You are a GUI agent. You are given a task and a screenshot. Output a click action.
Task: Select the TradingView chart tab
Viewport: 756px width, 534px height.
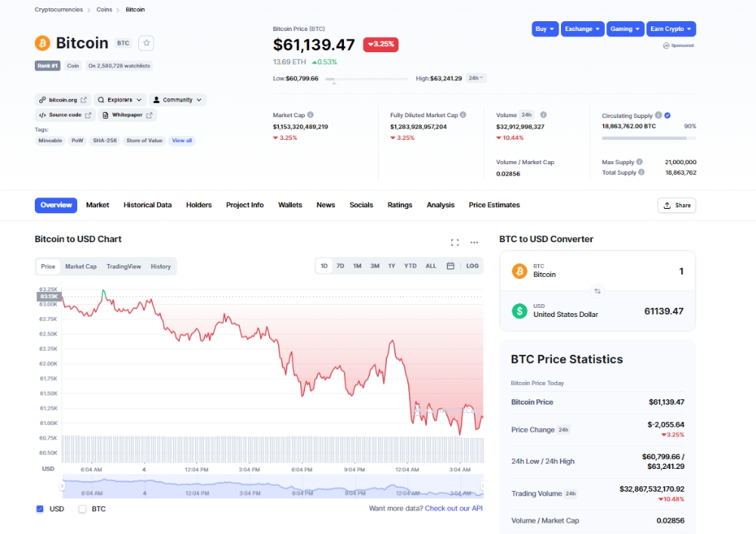tap(124, 266)
